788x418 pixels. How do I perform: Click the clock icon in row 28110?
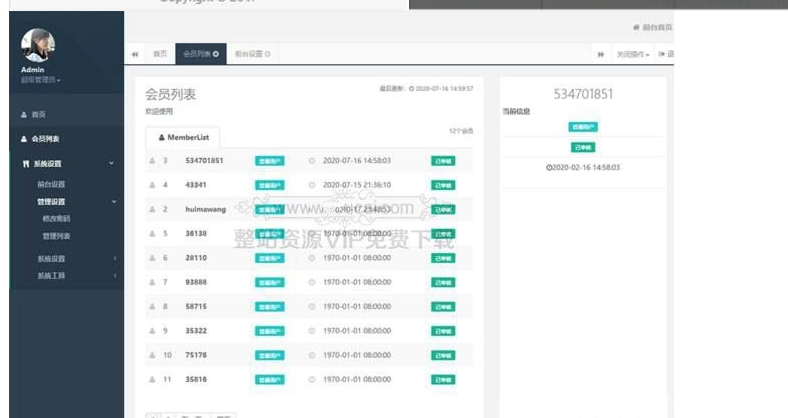[312, 258]
